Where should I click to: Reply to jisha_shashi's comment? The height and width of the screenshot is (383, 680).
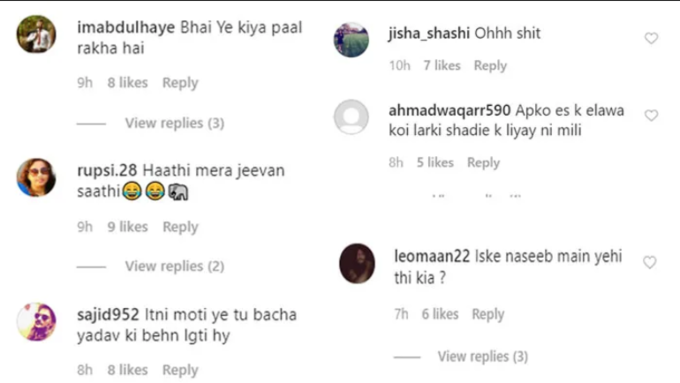click(490, 65)
